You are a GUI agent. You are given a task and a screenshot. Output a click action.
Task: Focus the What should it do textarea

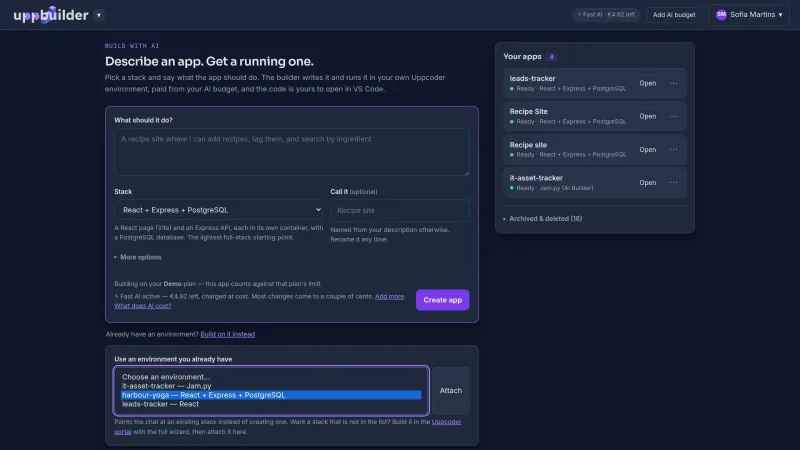point(291,152)
